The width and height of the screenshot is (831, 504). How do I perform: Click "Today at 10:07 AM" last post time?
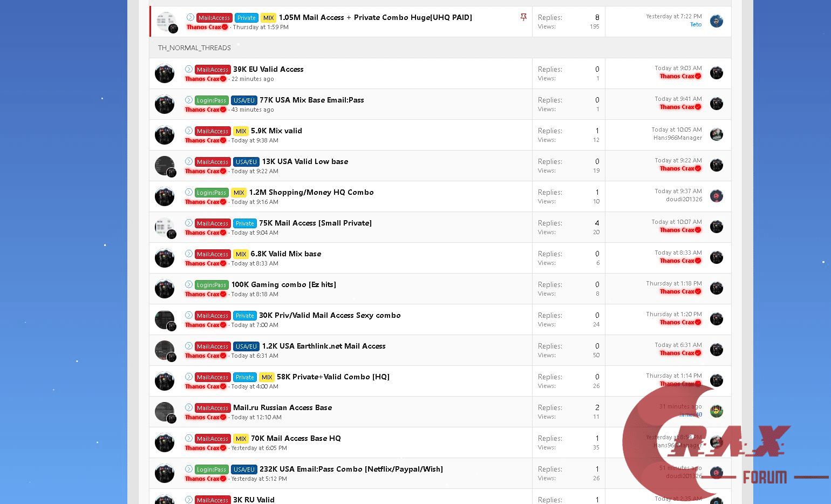coord(677,222)
